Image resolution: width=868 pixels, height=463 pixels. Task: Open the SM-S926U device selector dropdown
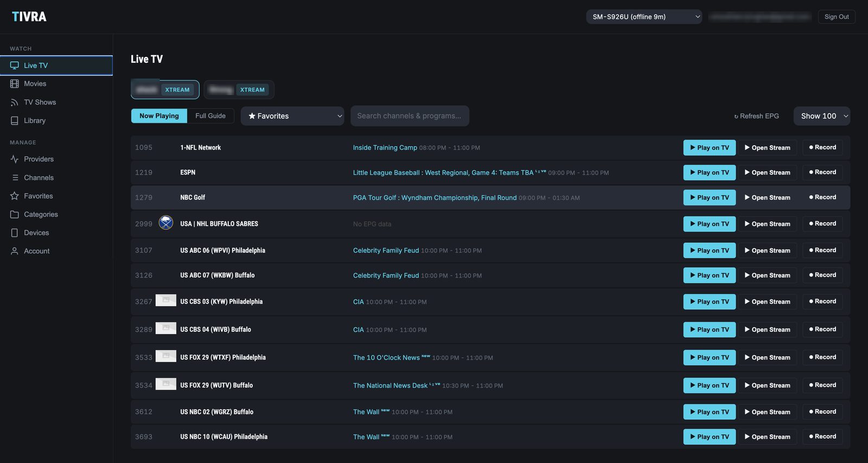pos(644,17)
